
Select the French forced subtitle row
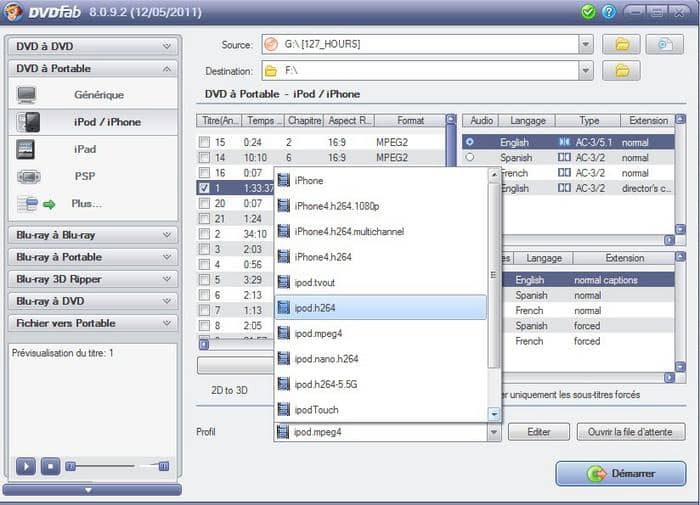588,341
